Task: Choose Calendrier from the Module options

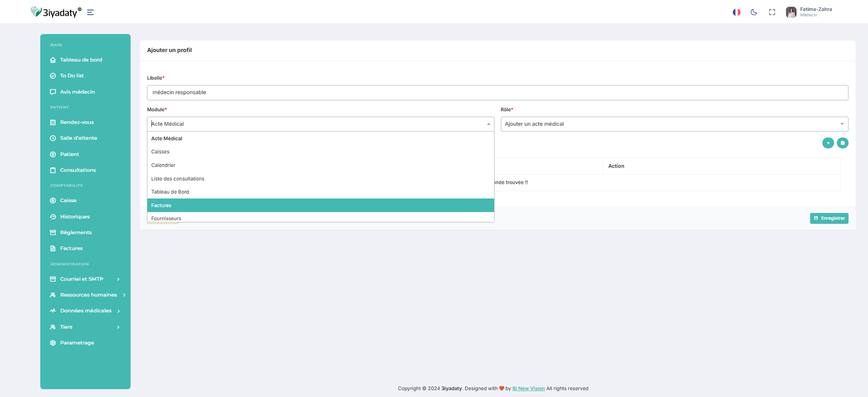Action: (x=163, y=165)
